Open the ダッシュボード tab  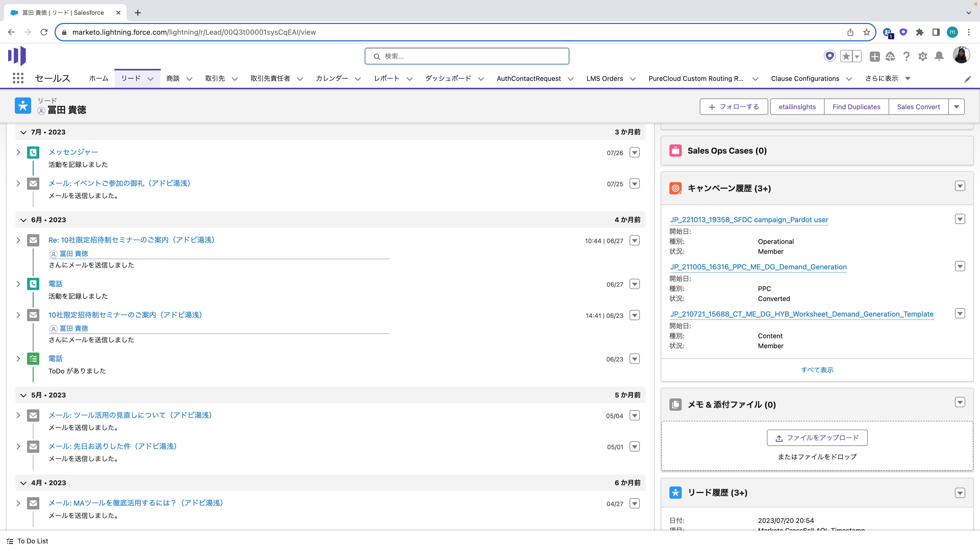coord(448,78)
